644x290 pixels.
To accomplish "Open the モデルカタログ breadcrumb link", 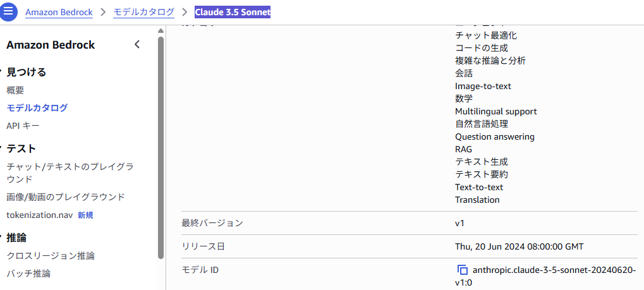I will (x=143, y=12).
